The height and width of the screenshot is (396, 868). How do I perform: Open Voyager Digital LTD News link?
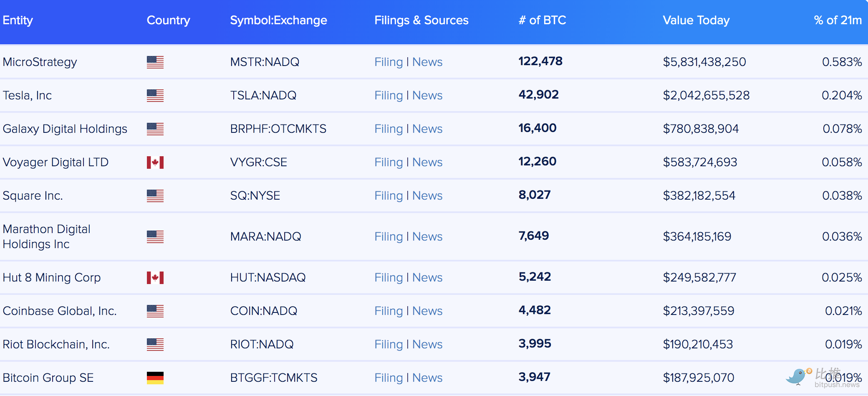point(427,162)
